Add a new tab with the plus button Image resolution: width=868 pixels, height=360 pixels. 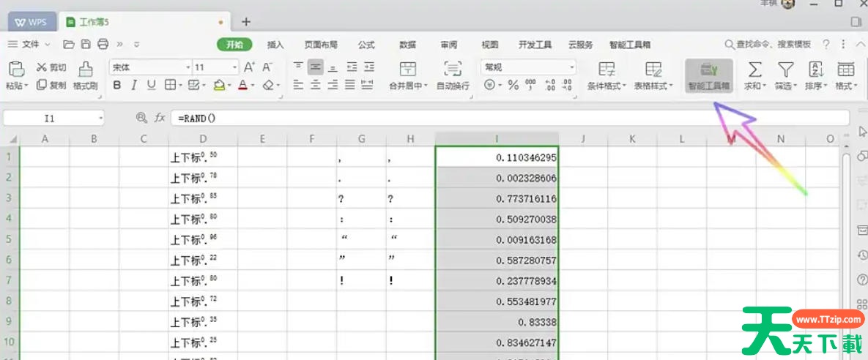point(246,21)
